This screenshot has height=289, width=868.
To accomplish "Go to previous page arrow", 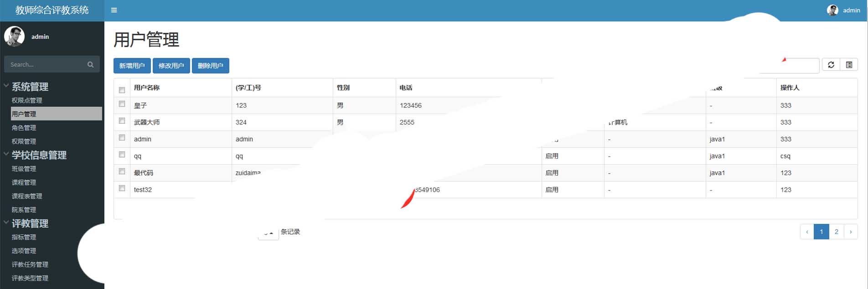I will [x=807, y=232].
